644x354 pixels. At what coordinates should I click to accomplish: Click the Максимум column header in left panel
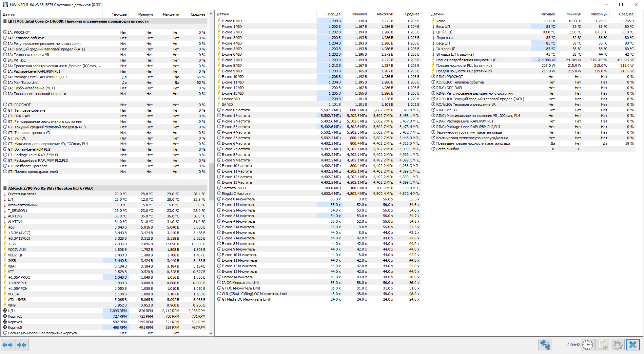coord(171,14)
